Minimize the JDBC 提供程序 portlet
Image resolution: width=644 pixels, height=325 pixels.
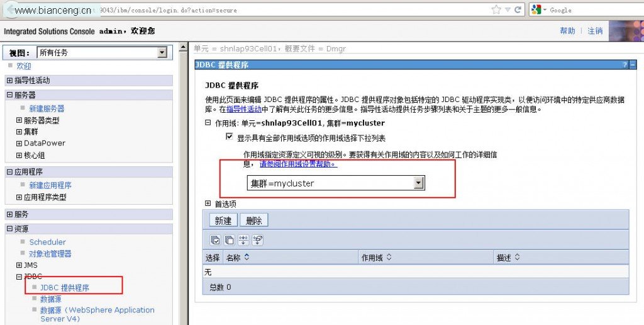633,65
